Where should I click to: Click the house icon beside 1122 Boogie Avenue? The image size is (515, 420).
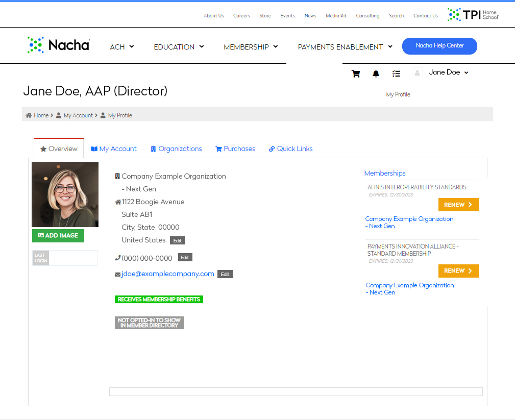pos(118,202)
